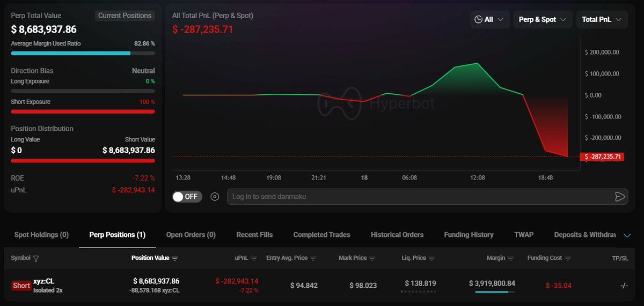This screenshot has height=306, width=644.
Task: Click the Average Margin Used Ratio bar
Action: point(83,53)
